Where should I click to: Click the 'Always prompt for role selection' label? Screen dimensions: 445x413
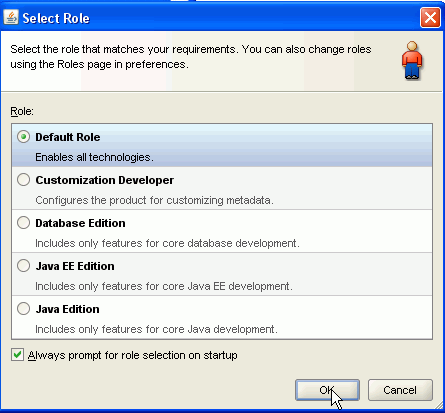click(x=133, y=355)
